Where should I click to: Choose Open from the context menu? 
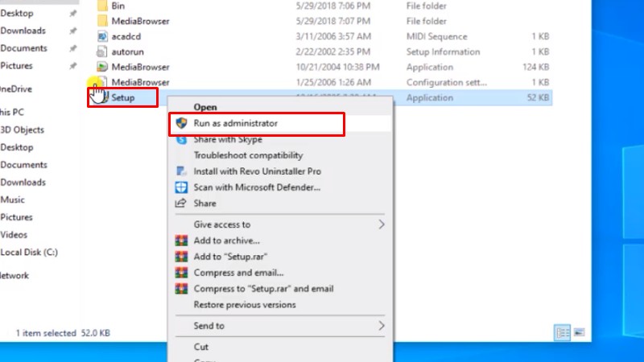click(x=205, y=107)
